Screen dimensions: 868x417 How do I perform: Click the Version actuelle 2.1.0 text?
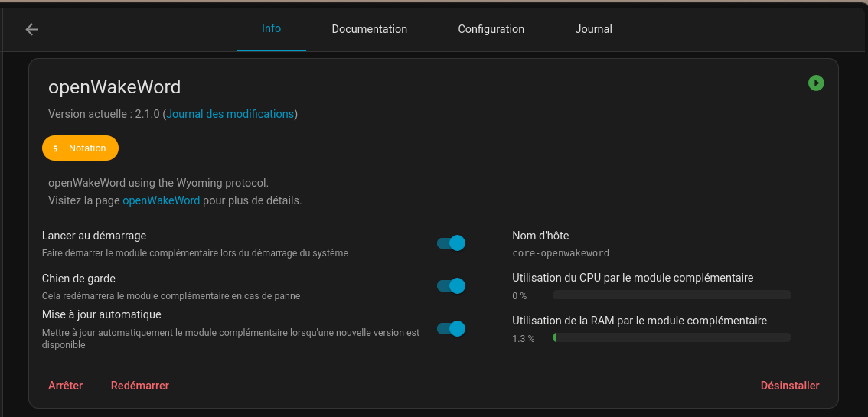click(x=103, y=114)
